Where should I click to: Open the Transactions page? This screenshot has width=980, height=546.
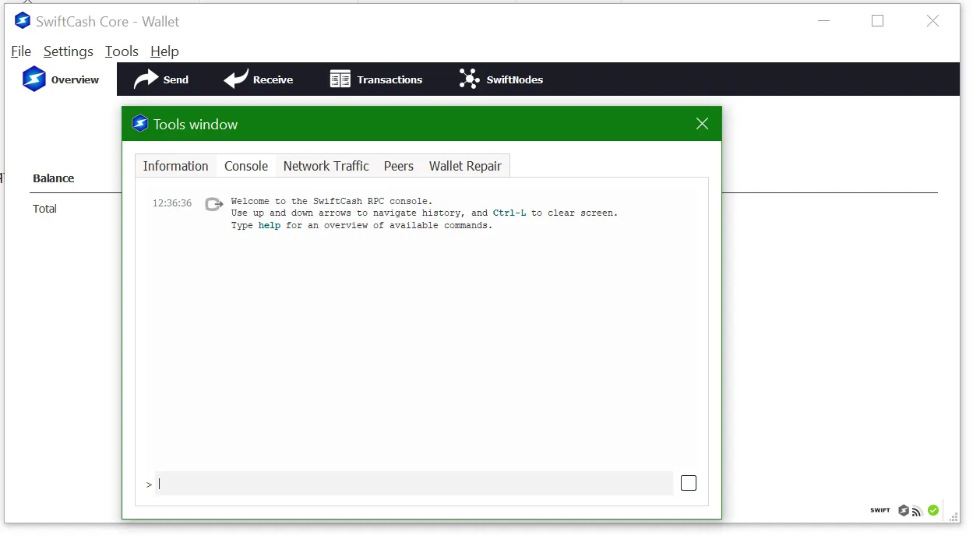click(376, 79)
